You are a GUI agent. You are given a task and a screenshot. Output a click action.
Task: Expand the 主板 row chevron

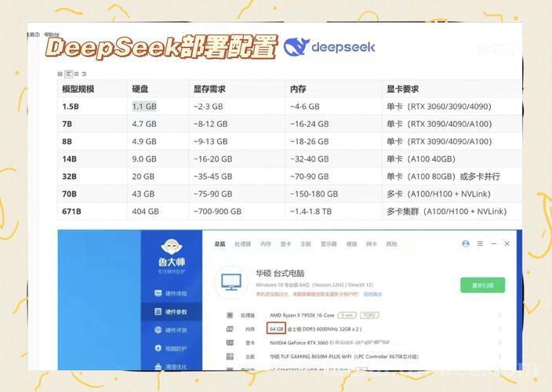coord(499,357)
